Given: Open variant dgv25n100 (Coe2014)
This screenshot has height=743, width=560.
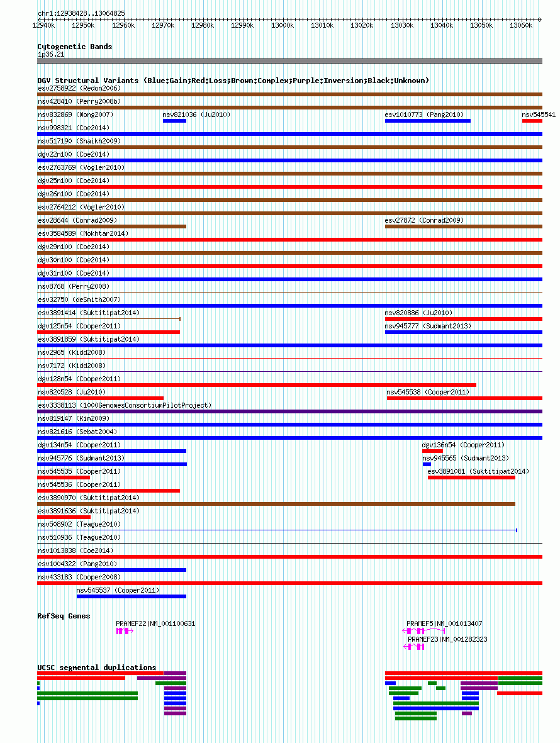Looking at the screenshot, I should coord(74,181).
